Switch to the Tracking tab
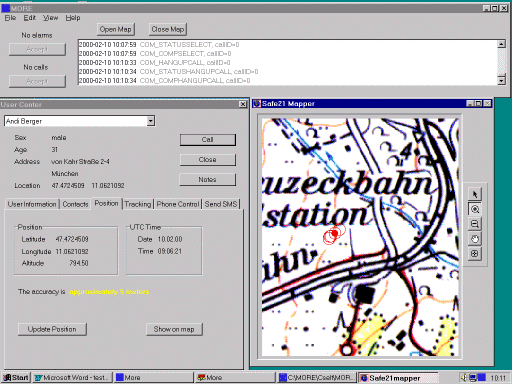This screenshot has height=384, width=512. (x=138, y=204)
